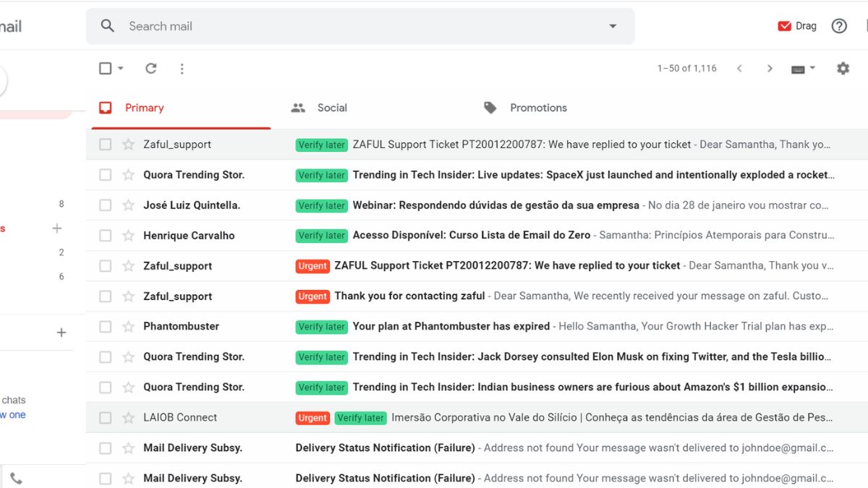Tick the select-all checkbox in the toolbar
The height and width of the screenshot is (488, 868).
tap(106, 68)
